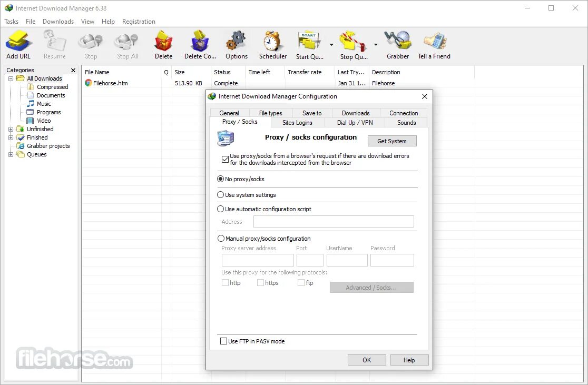588x385 pixels.
Task: Click the Start Queue toolbar icon
Action: tap(309, 41)
